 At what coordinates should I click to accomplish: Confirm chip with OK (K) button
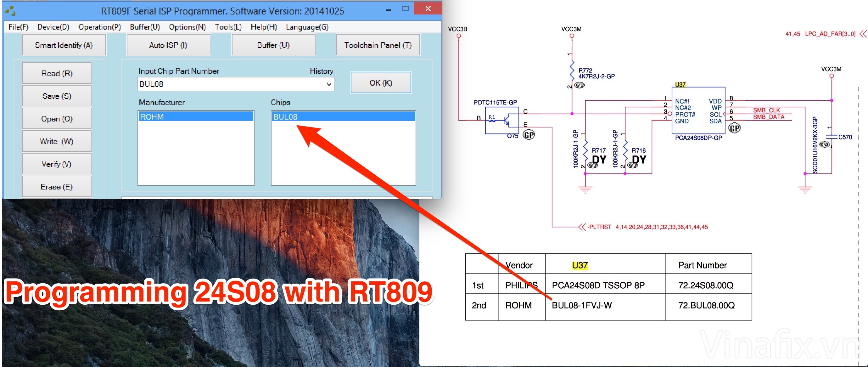(381, 82)
